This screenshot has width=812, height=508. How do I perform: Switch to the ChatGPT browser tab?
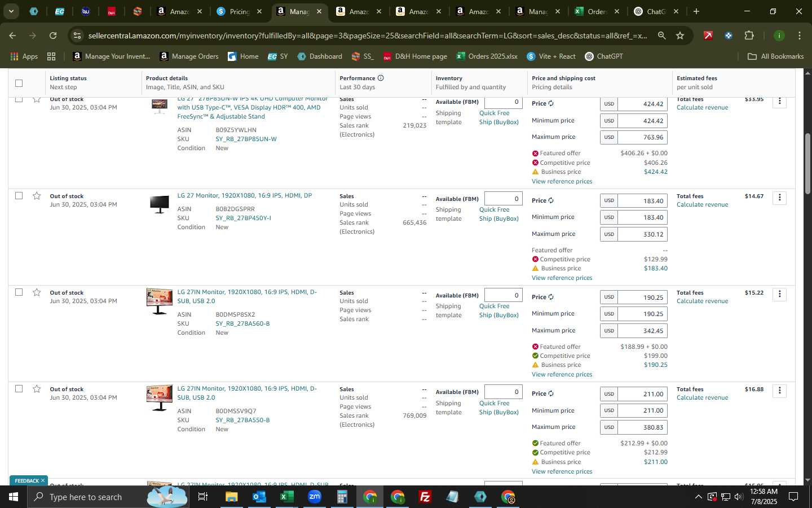click(656, 11)
